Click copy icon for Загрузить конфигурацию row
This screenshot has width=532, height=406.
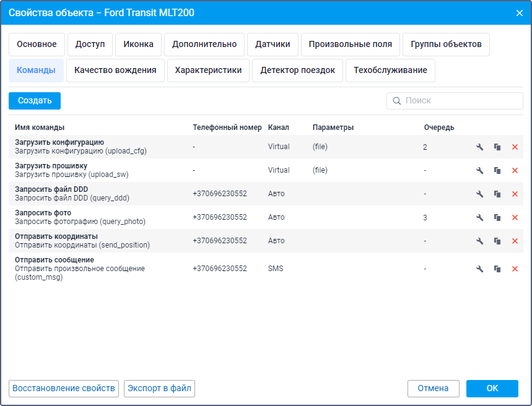point(497,147)
